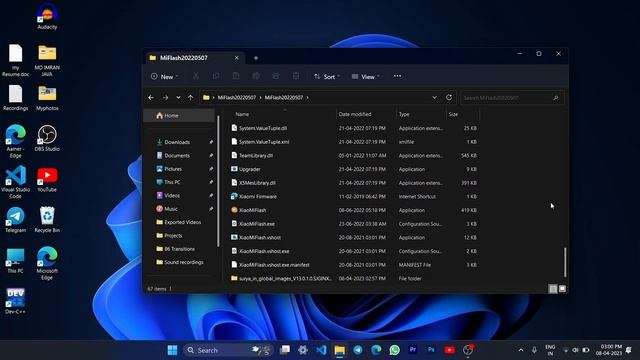The width and height of the screenshot is (640, 360).
Task: Open the New dropdown menu
Action: coord(164,76)
